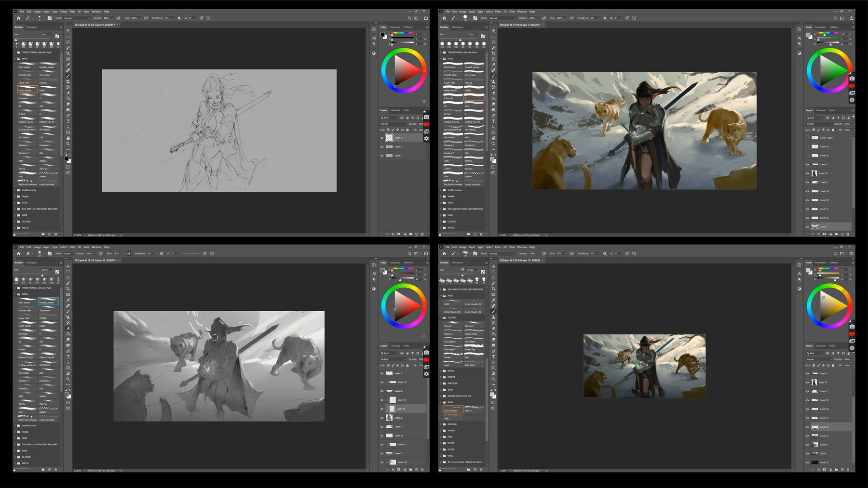Click the Create new layer icon

point(417,234)
